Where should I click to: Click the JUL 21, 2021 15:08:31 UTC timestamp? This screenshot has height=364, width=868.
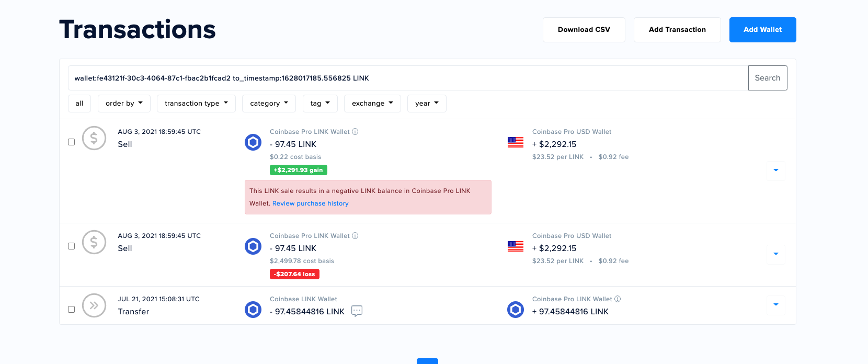158,299
